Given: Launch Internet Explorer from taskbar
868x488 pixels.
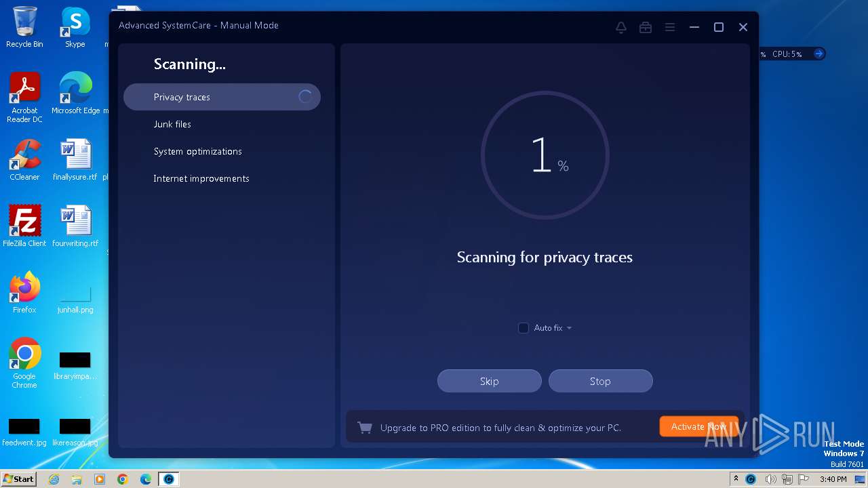Looking at the screenshot, I should pyautogui.click(x=54, y=479).
